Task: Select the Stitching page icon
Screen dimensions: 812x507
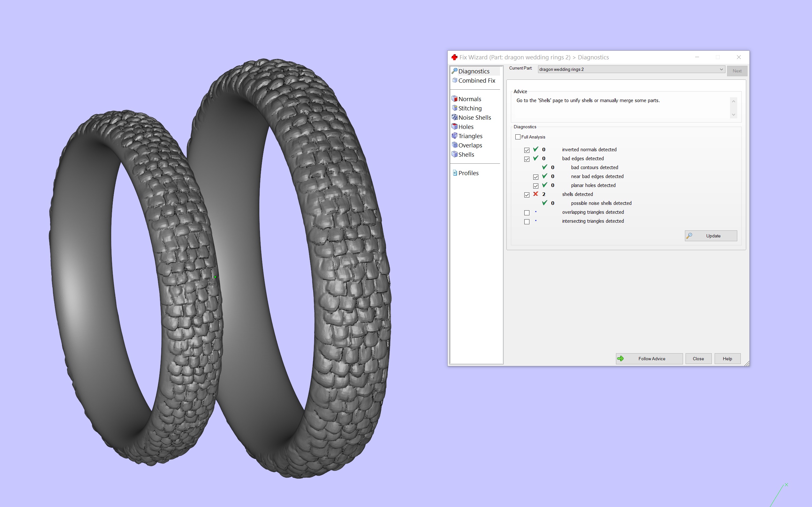Action: click(x=455, y=108)
